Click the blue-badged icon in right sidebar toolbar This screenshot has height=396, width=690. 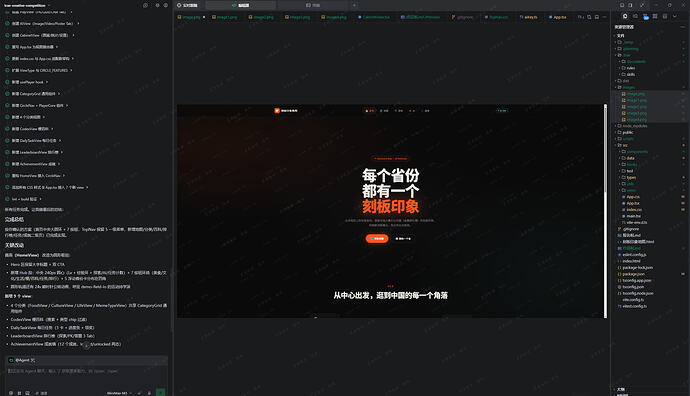(x=646, y=17)
